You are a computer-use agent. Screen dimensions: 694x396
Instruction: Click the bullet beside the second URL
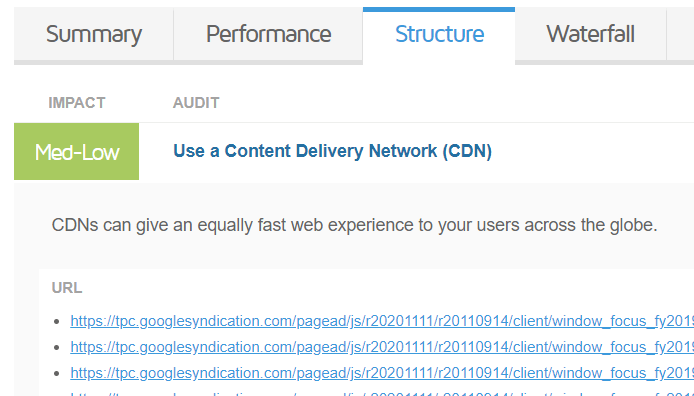pyautogui.click(x=56, y=347)
